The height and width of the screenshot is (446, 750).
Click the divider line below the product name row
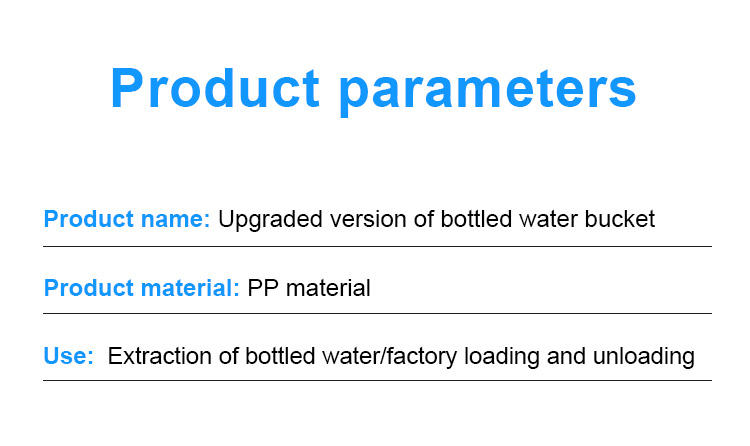pyautogui.click(x=377, y=246)
